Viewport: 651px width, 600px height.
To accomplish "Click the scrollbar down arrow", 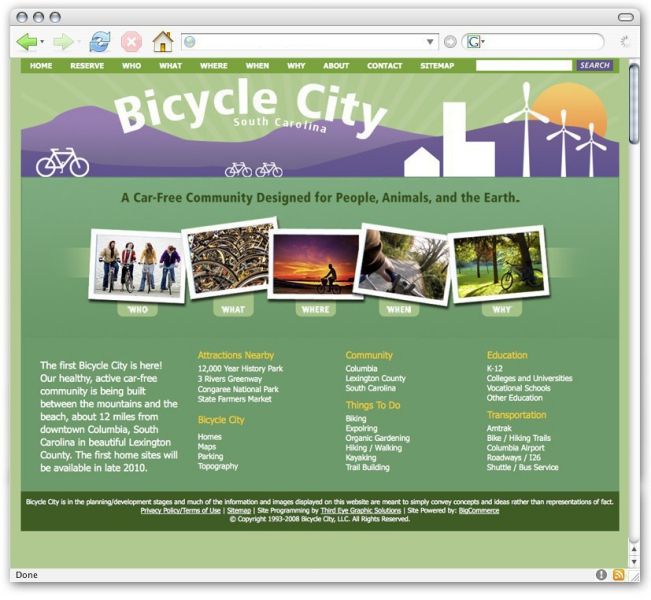I will click(634, 561).
